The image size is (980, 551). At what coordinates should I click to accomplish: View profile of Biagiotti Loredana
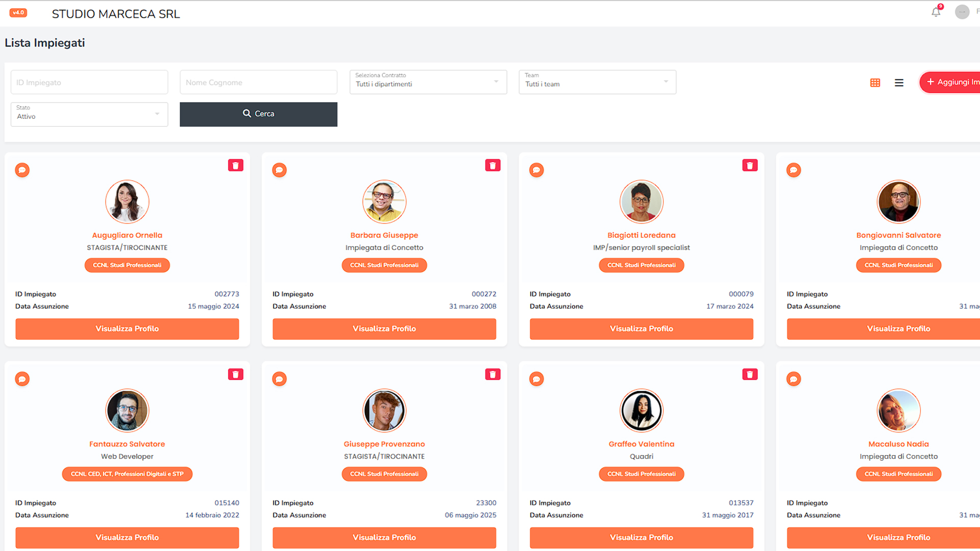pyautogui.click(x=641, y=329)
